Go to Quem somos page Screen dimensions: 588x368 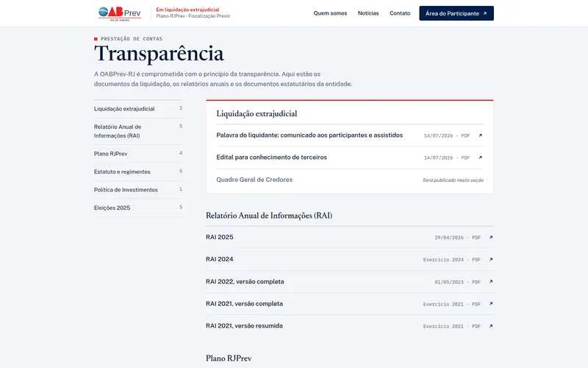[330, 13]
